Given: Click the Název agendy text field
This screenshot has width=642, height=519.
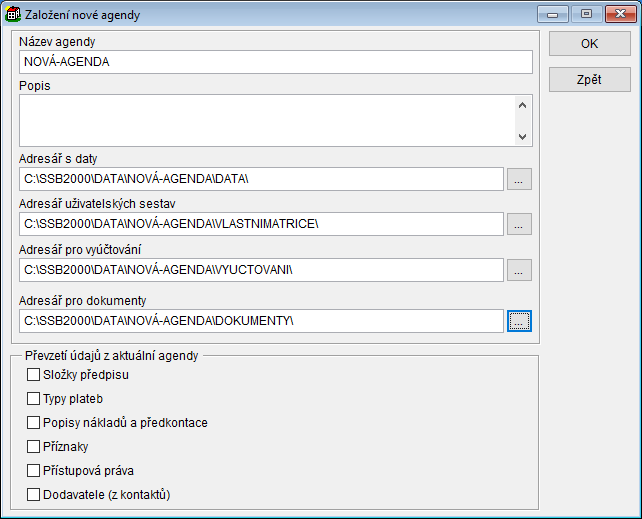Looking at the screenshot, I should (275, 62).
